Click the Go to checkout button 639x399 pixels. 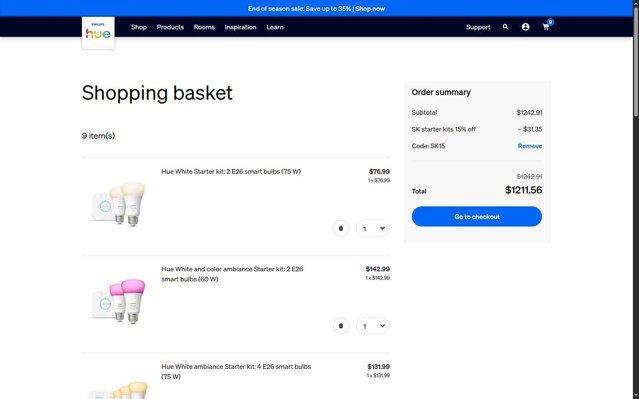tap(477, 216)
